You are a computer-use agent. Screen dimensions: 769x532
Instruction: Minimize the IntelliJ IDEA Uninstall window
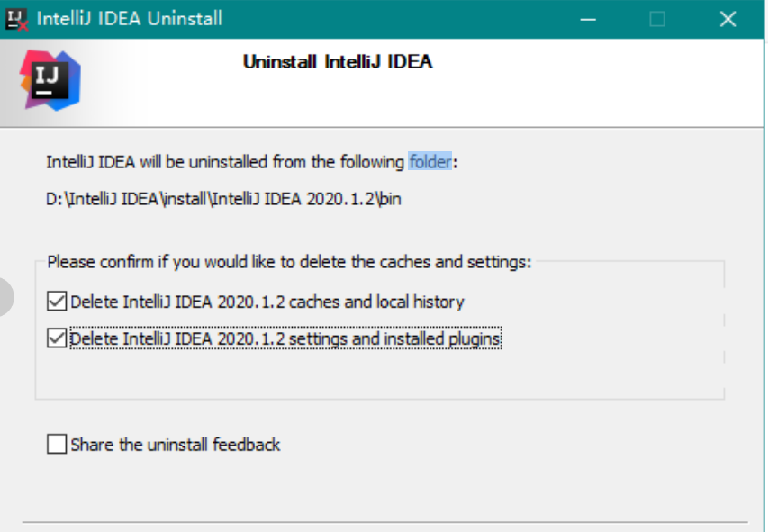[x=588, y=19]
